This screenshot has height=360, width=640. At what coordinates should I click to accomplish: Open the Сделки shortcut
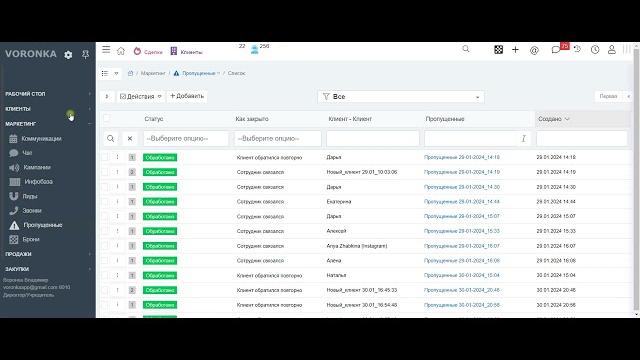[148, 51]
